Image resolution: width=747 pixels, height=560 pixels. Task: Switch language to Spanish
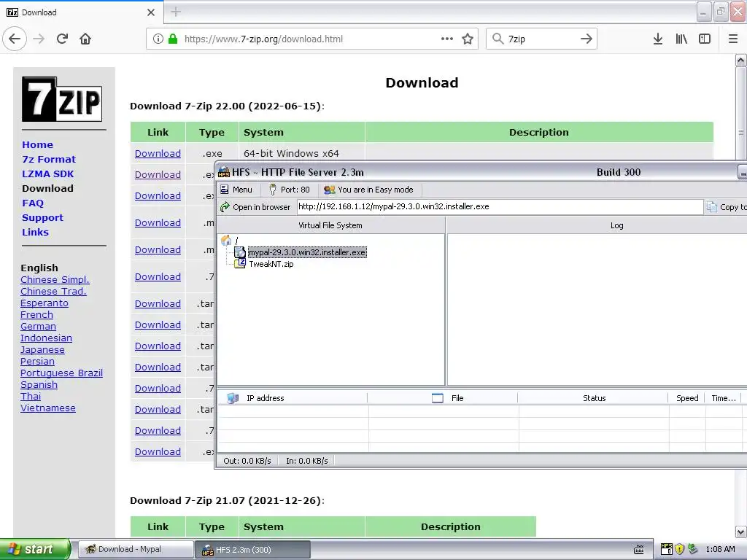39,385
